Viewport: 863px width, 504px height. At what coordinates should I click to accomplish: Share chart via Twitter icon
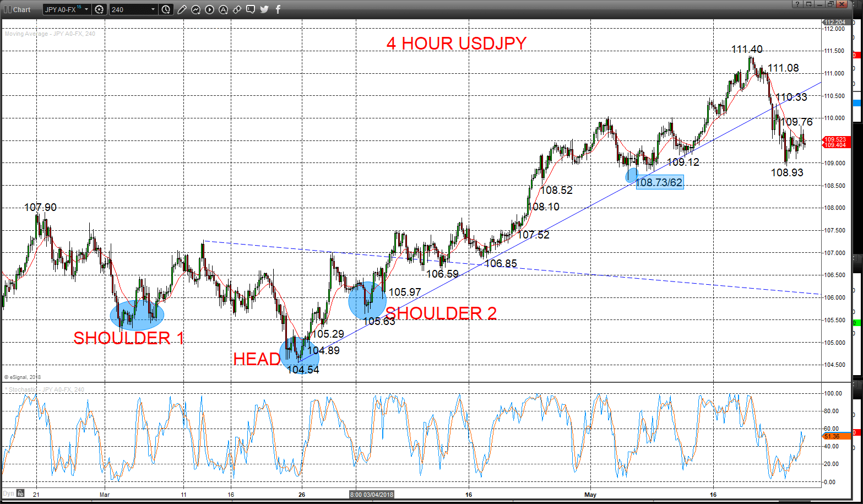264,9
